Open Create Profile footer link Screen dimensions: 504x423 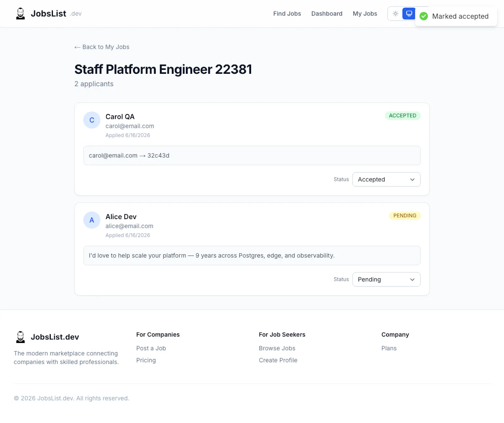[278, 360]
